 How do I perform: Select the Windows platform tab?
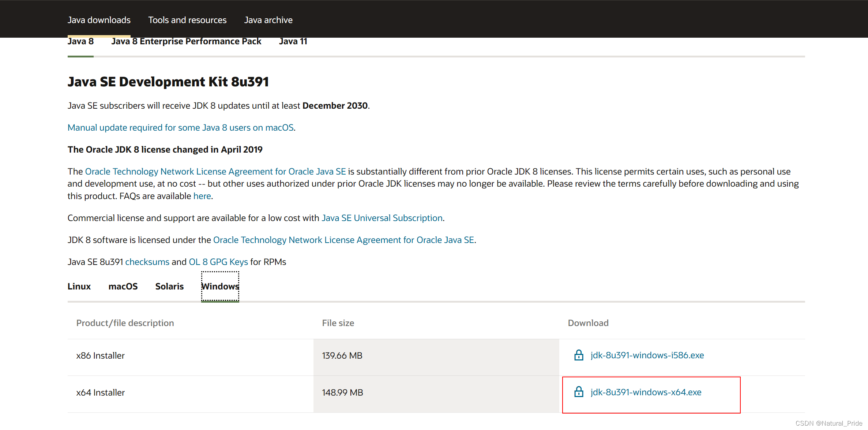[220, 287]
